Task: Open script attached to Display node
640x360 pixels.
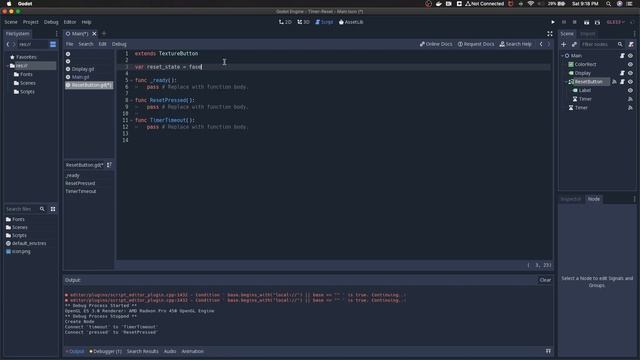Action: pos(622,73)
